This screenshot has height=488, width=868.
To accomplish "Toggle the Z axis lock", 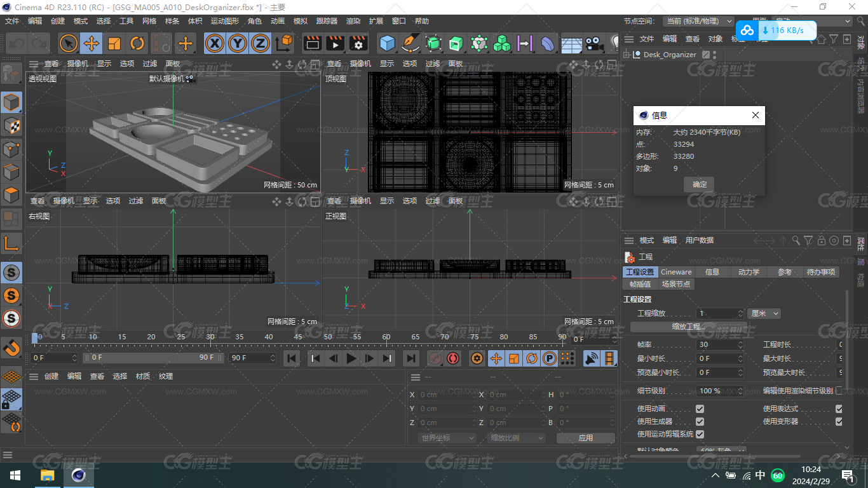I will 260,43.
